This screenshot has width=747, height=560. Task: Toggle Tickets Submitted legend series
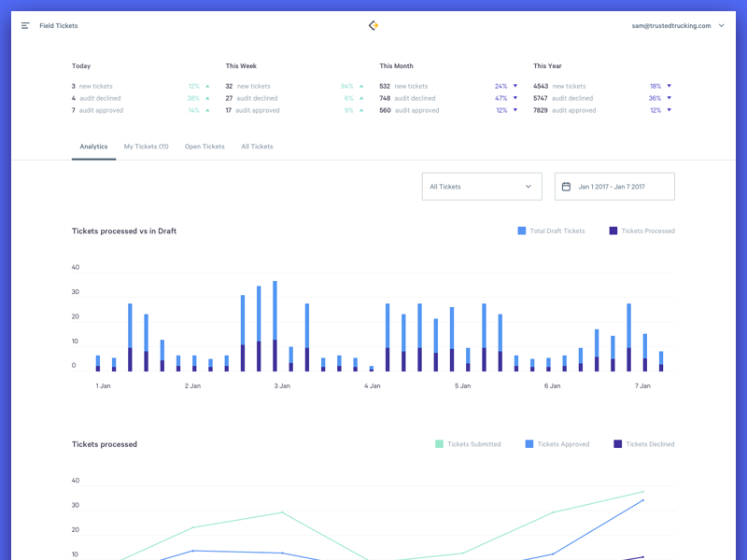point(468,444)
